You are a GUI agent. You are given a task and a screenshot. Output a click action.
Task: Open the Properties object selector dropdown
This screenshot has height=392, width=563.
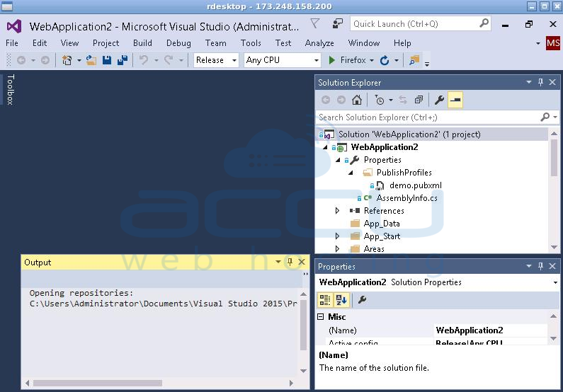(555, 282)
